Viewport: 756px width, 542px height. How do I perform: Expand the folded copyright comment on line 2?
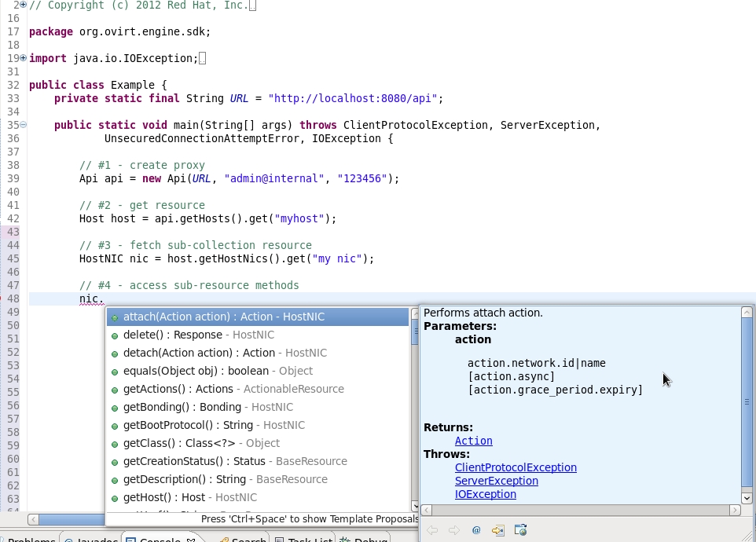pyautogui.click(x=23, y=5)
